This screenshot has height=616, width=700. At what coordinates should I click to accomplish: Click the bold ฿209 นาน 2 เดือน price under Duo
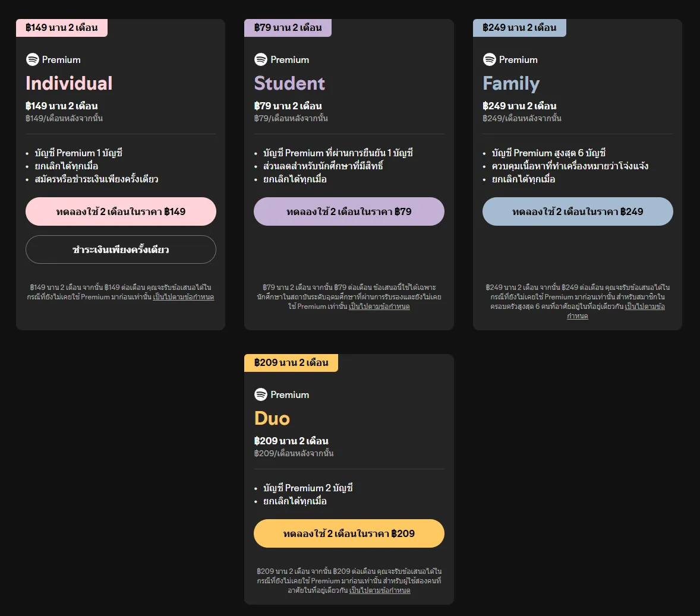291,441
